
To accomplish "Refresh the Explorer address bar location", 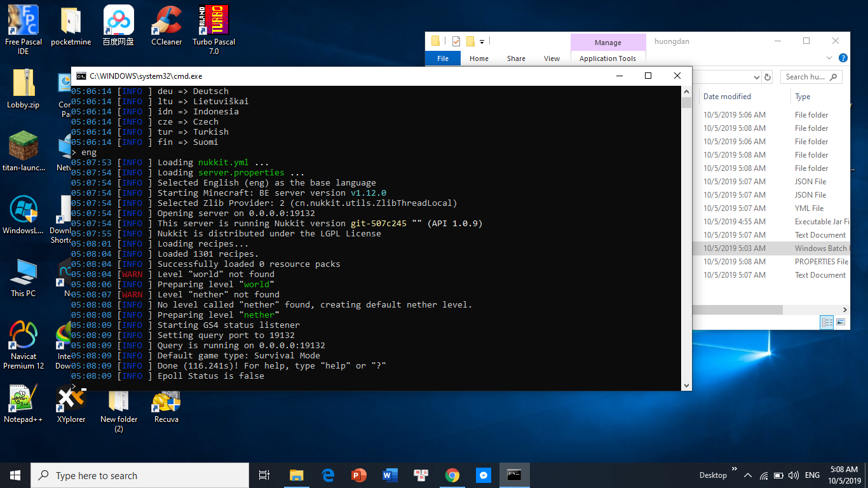I will tap(768, 77).
